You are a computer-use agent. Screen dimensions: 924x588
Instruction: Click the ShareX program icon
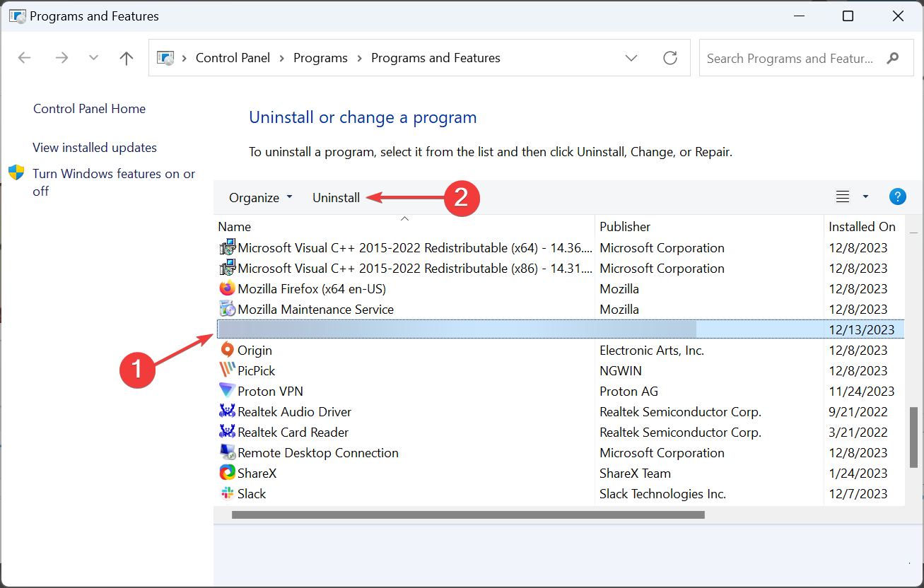pos(227,473)
